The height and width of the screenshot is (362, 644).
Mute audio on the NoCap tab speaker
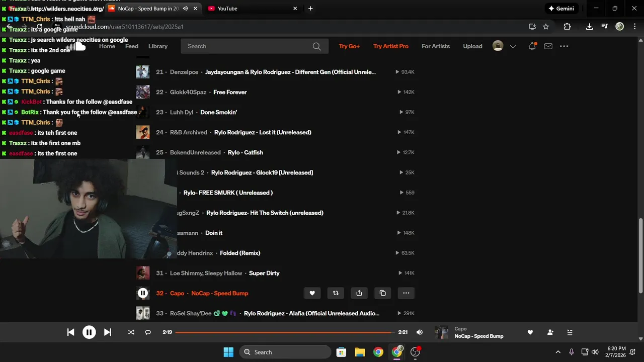tap(186, 9)
